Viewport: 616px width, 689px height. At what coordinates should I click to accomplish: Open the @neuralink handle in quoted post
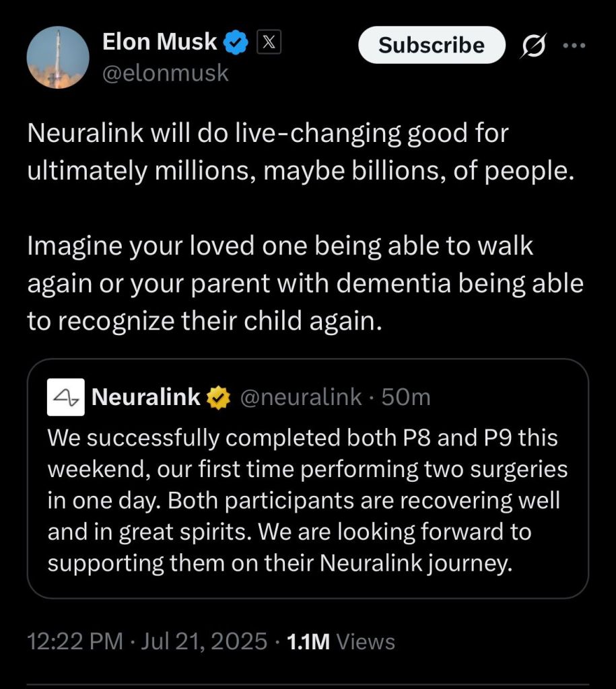click(x=300, y=398)
